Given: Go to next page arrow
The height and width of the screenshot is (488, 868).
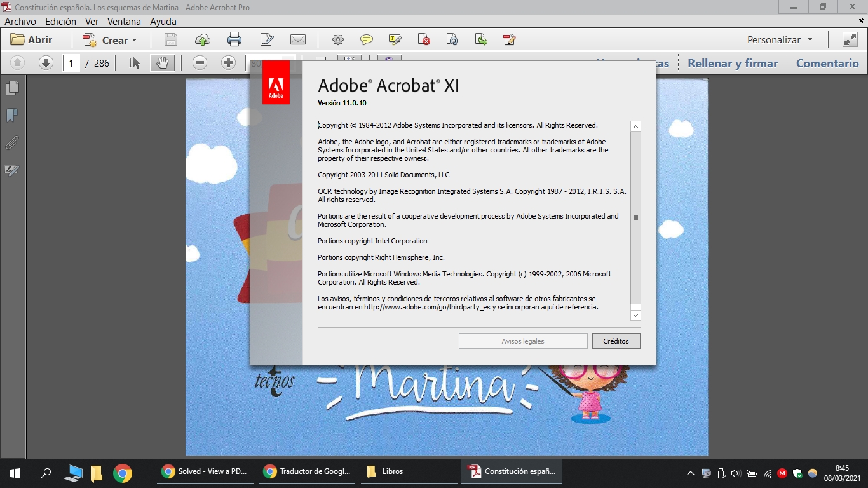Looking at the screenshot, I should [x=46, y=63].
